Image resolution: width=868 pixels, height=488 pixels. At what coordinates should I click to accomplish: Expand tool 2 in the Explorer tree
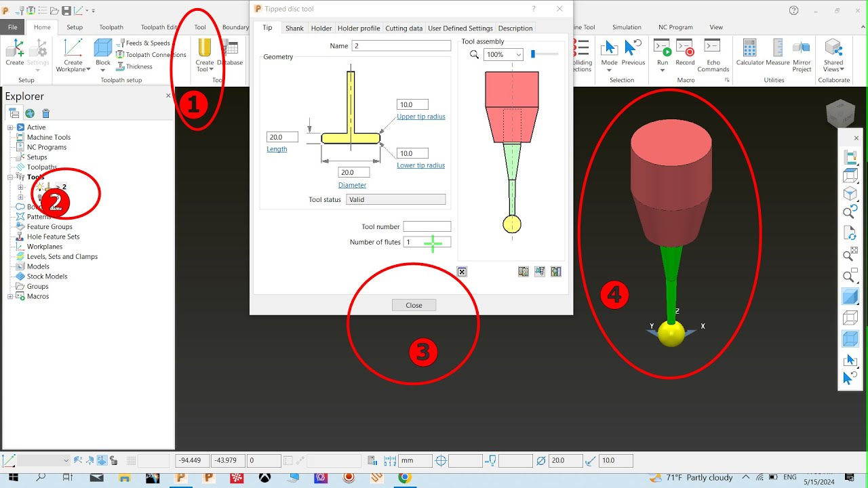tap(20, 187)
